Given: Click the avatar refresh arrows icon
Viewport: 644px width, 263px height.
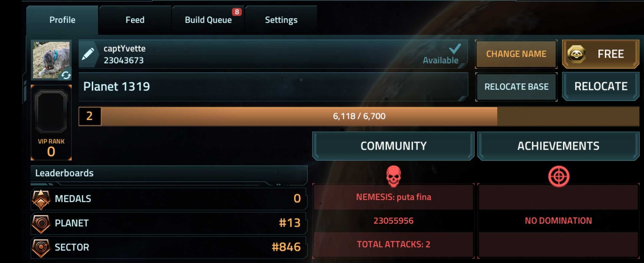Looking at the screenshot, I should tap(66, 75).
